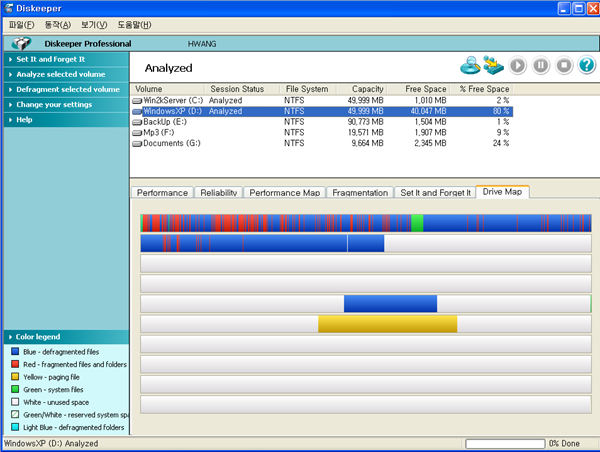
Task: Expand Analyze selected volume in the sidebar
Action: click(66, 74)
